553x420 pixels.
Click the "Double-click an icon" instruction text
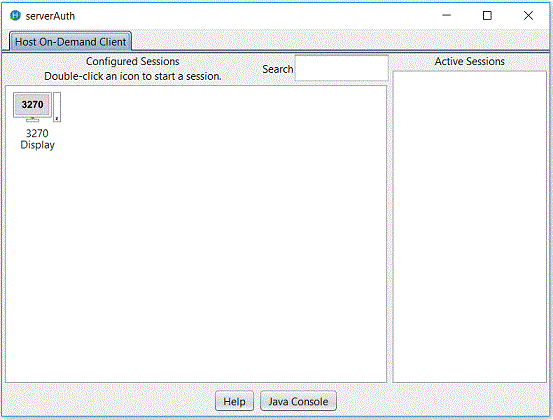point(133,76)
